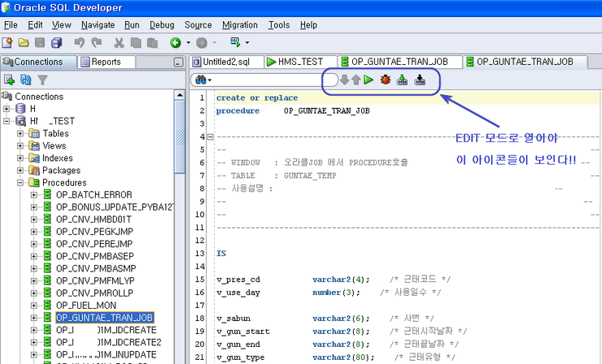Minimize the Connections panel
The height and width of the screenshot is (364, 602).
(178, 63)
